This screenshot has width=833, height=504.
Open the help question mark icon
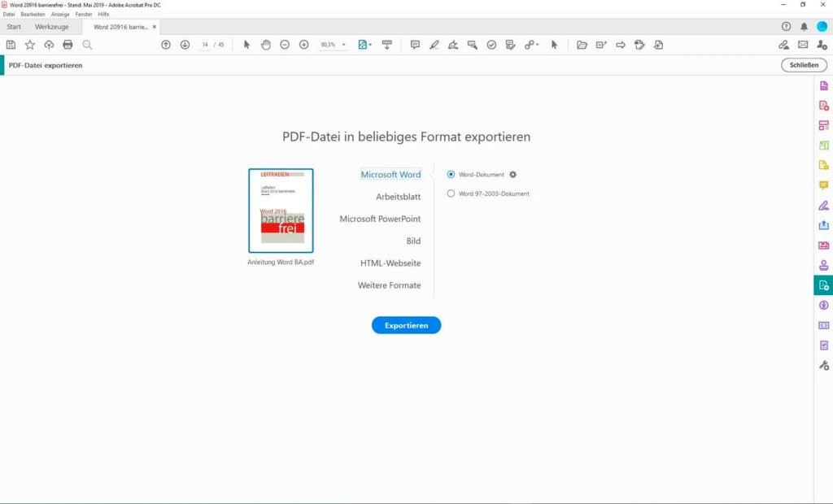click(x=787, y=27)
